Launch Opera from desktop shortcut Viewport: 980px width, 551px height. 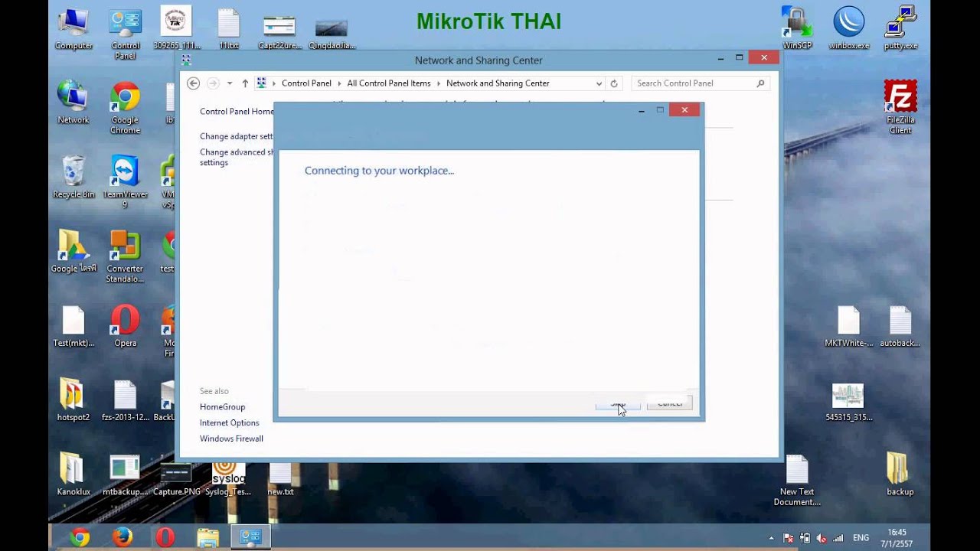[x=125, y=326]
